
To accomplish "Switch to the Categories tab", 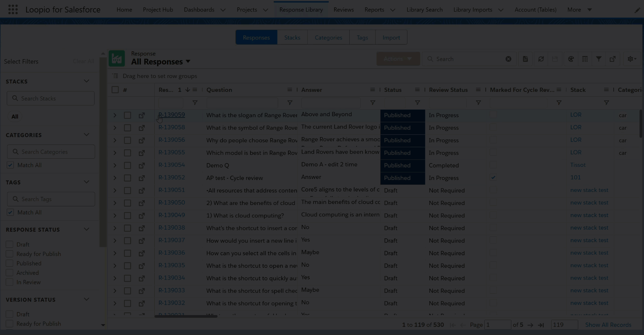I will pos(328,37).
